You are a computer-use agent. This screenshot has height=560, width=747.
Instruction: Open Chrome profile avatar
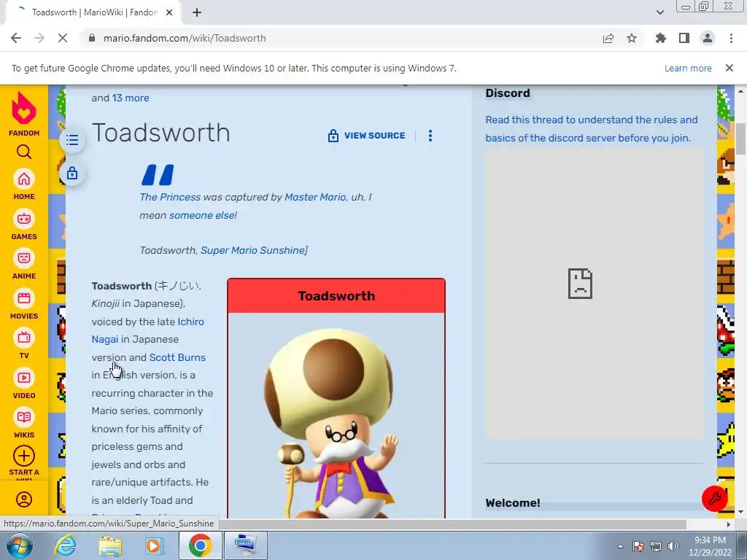[x=708, y=38]
